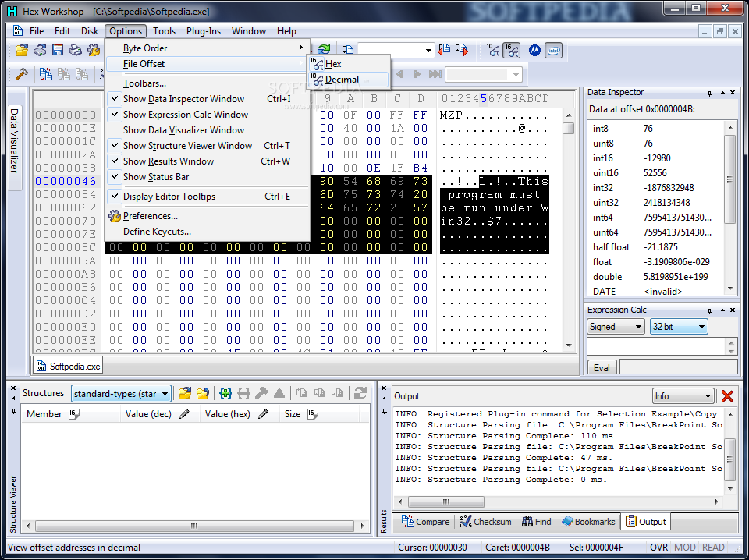Image resolution: width=749 pixels, height=560 pixels.
Task: Click the hex offset (16) glasses toolbar icon
Action: point(511,50)
